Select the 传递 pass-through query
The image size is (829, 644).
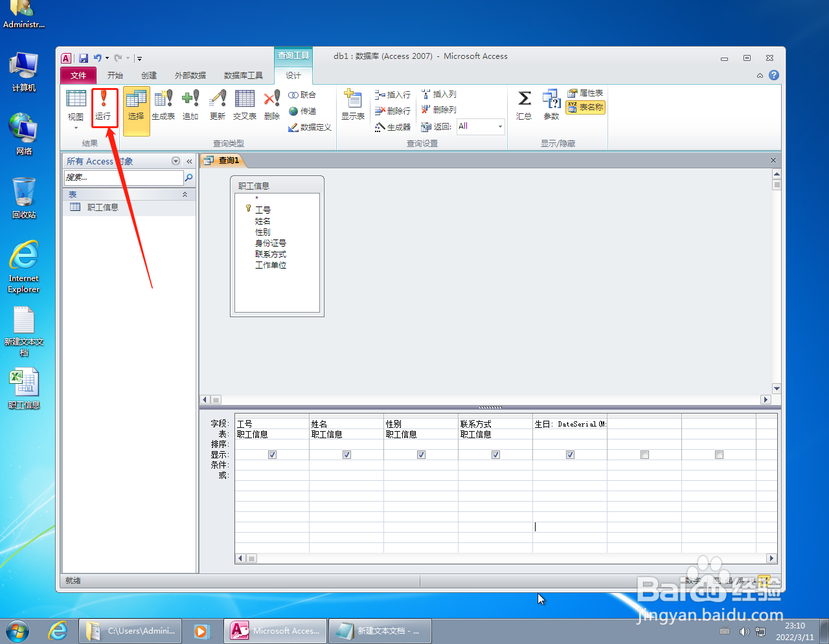point(302,111)
